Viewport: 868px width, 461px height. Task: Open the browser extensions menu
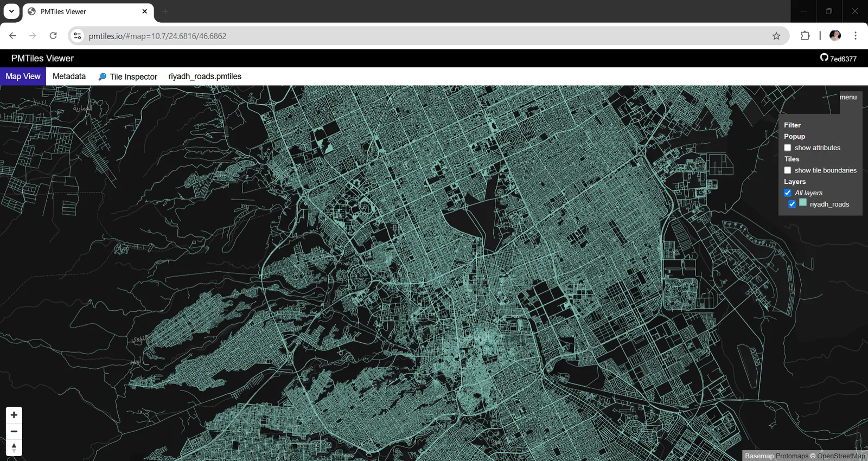click(x=805, y=36)
